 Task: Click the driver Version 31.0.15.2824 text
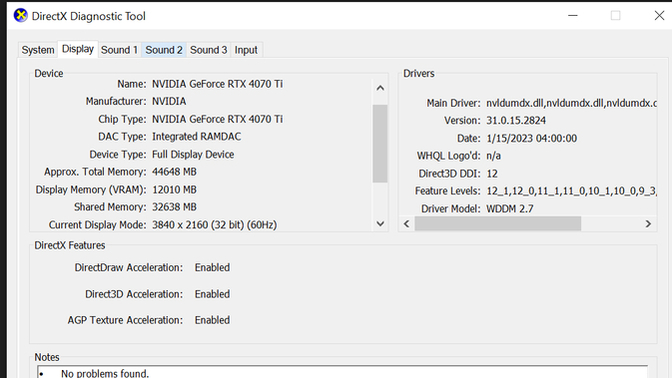pyautogui.click(x=516, y=120)
